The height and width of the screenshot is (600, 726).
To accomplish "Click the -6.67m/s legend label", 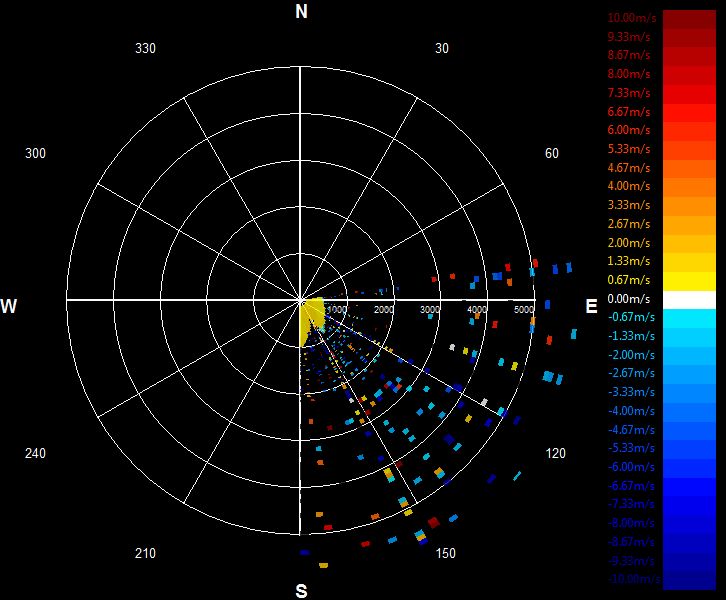I will [x=632, y=486].
